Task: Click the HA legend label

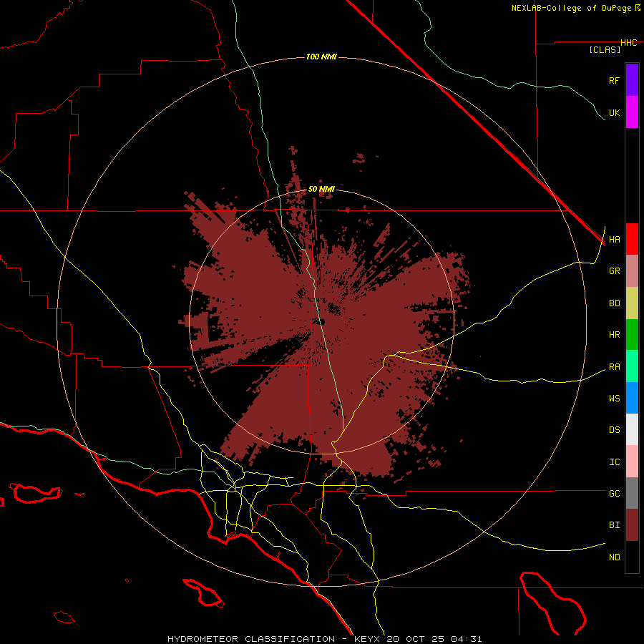Action: pyautogui.click(x=615, y=240)
